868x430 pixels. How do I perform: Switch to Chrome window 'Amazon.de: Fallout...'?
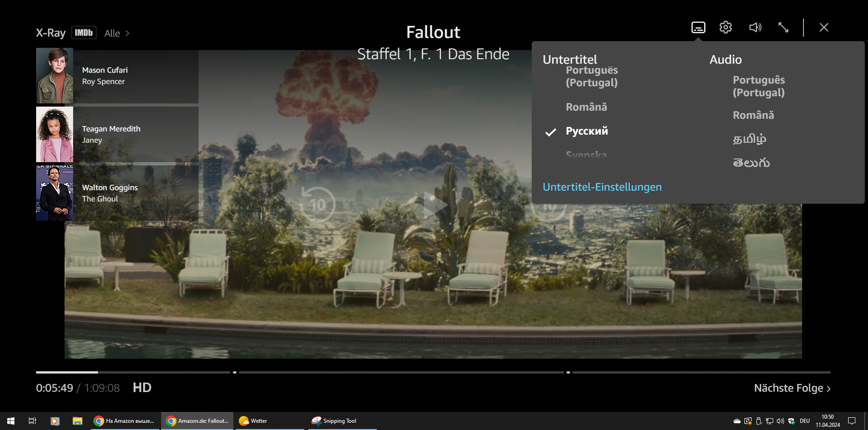tap(198, 421)
